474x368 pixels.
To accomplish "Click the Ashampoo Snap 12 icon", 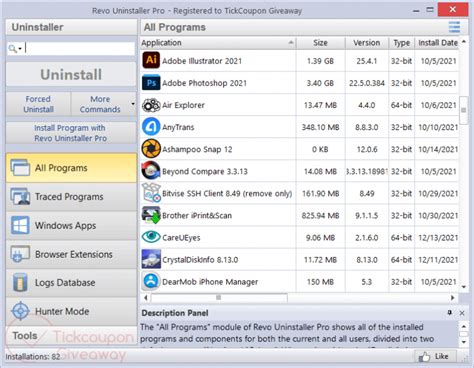I will 151,149.
